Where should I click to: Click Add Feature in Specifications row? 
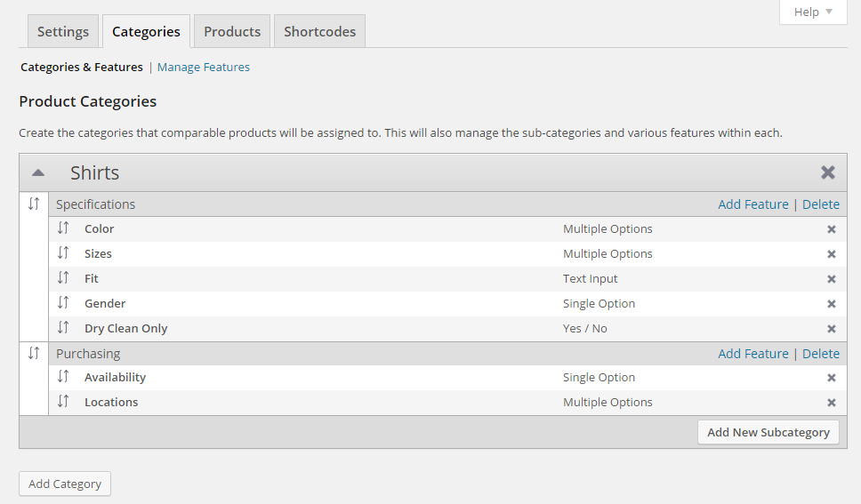[753, 204]
